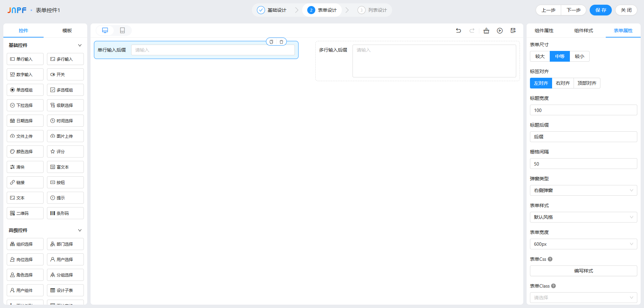This screenshot has height=308, width=644.
Task: Pick the 滑块 control
Action: point(25,167)
